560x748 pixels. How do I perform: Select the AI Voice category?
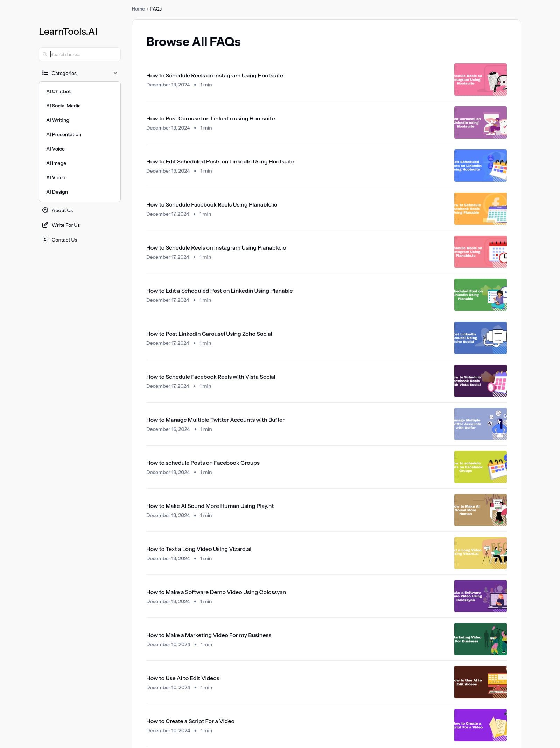pos(55,149)
